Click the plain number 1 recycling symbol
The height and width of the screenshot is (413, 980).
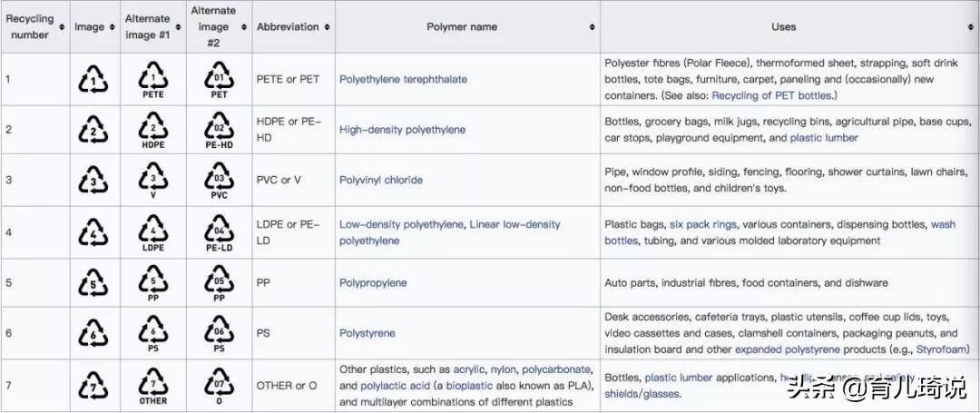(x=93, y=79)
